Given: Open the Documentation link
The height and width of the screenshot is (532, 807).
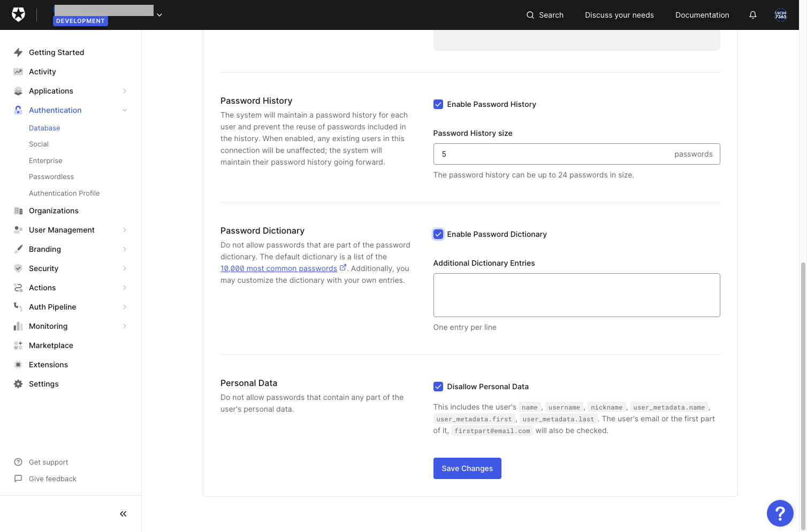Looking at the screenshot, I should (702, 15).
